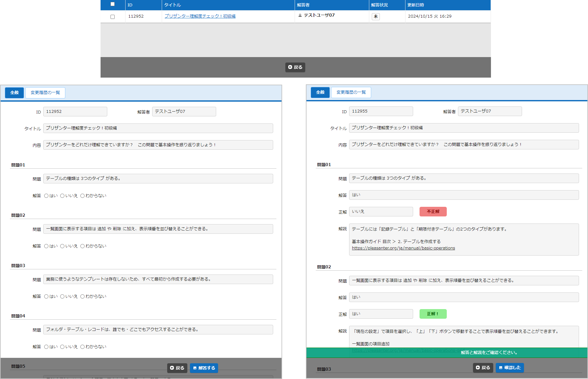Sort by the 解答状況 column header
The image size is (588, 379).
tap(387, 5)
